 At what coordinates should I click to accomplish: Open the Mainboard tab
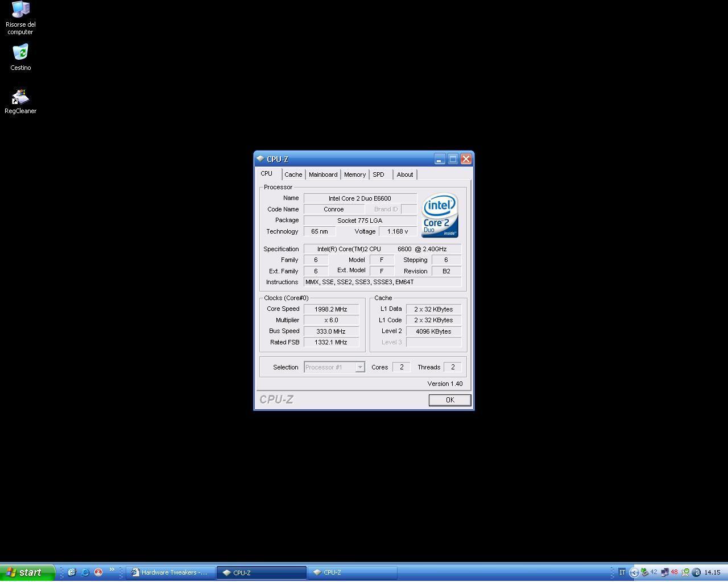(x=323, y=174)
